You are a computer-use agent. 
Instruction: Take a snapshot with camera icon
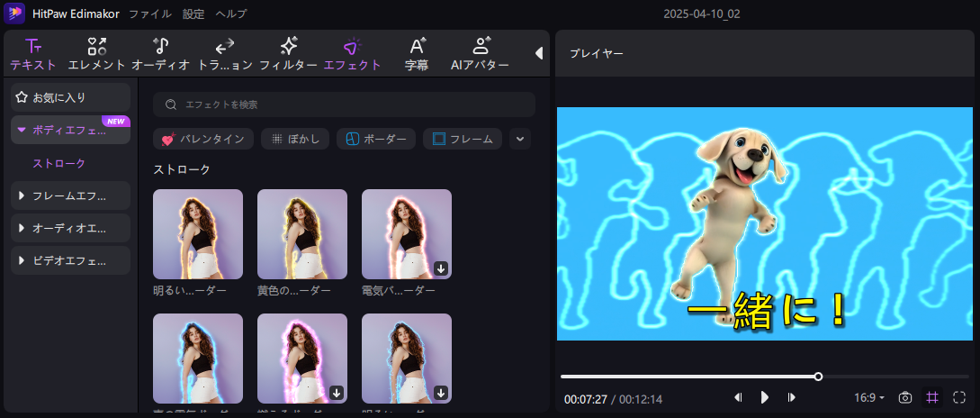click(904, 397)
